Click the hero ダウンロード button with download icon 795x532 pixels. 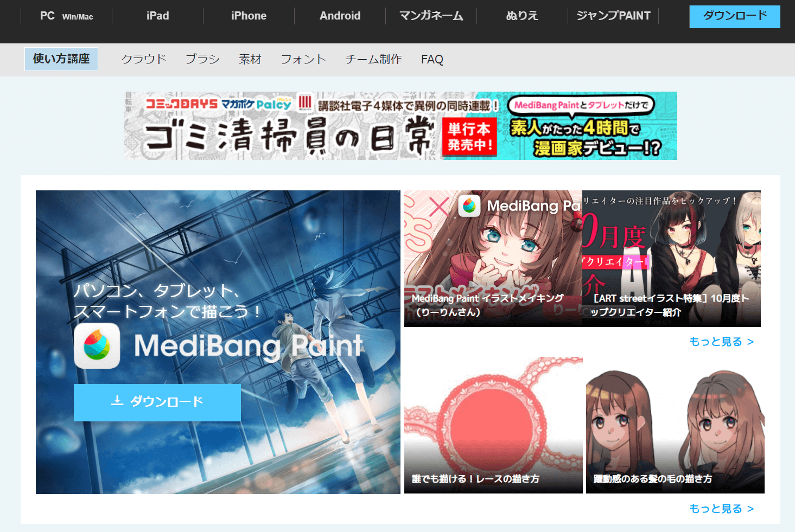coord(157,402)
